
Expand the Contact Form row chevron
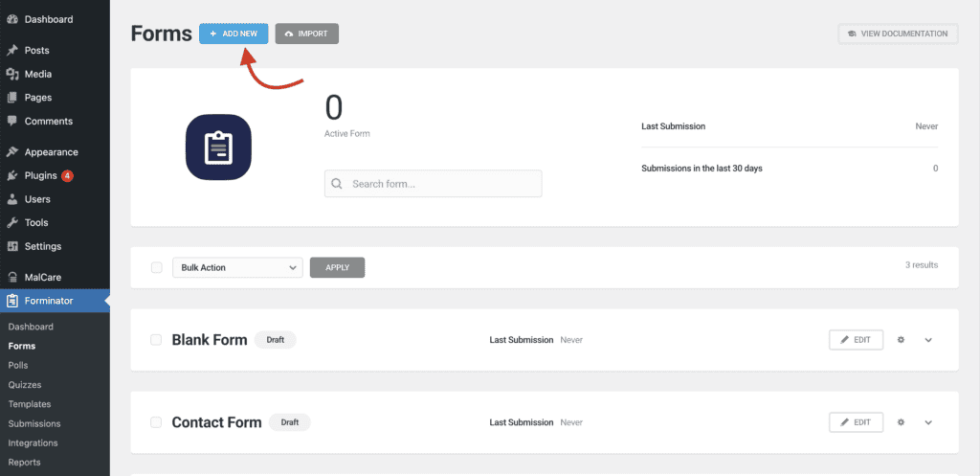[928, 422]
